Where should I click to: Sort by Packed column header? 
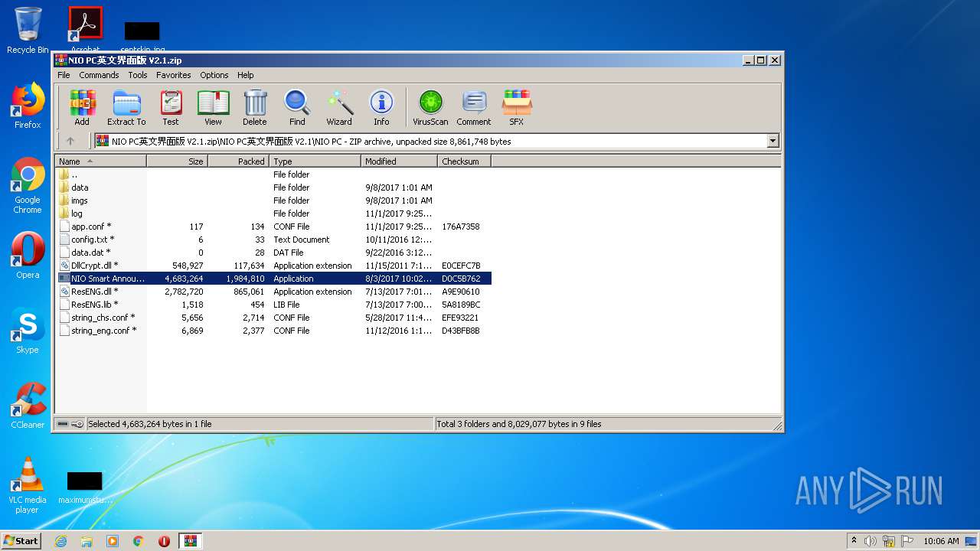tap(238, 161)
